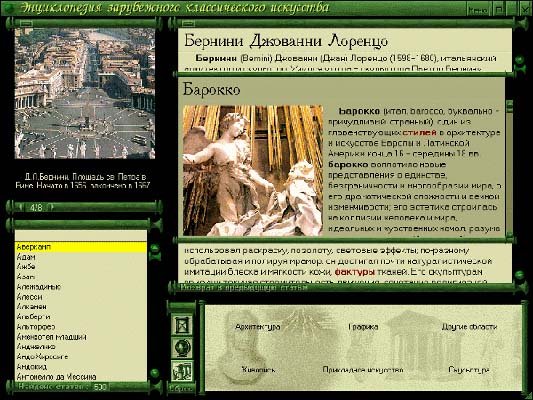Open the Baroque sculpture image in Барокко popup

(x=253, y=171)
